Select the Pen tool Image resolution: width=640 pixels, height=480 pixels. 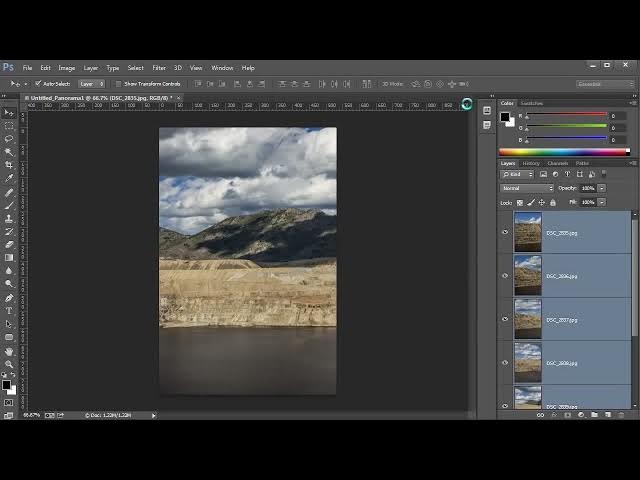[9, 298]
